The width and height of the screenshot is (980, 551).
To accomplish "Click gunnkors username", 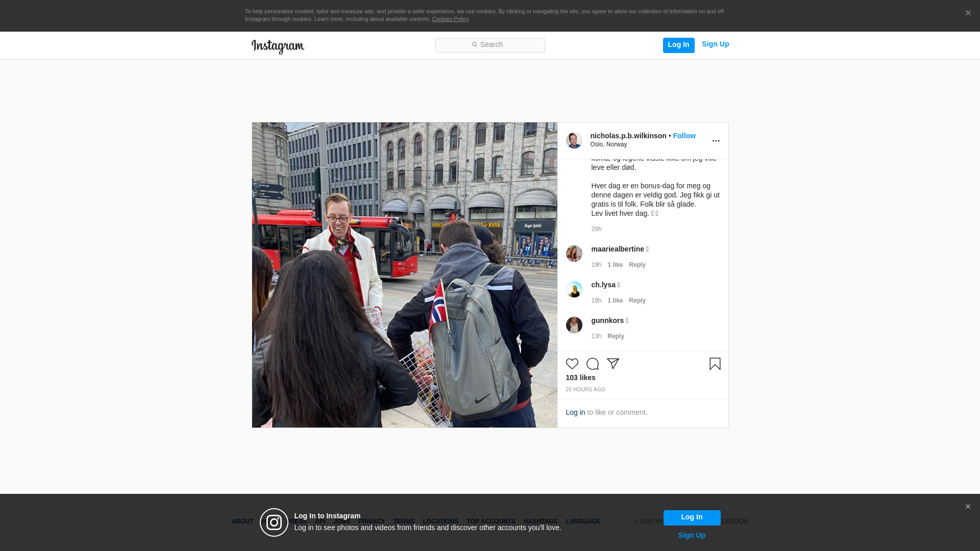I will pos(607,320).
